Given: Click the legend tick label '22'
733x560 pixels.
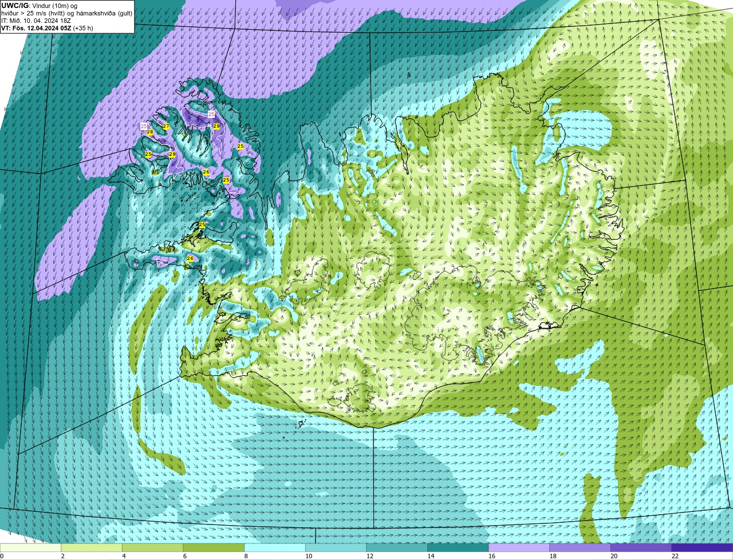Looking at the screenshot, I should pyautogui.click(x=675, y=556).
